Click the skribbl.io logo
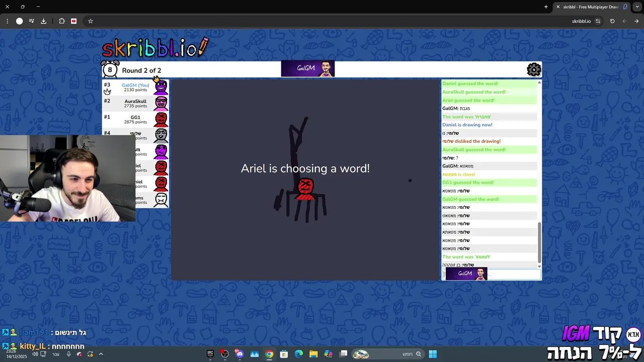 155,47
